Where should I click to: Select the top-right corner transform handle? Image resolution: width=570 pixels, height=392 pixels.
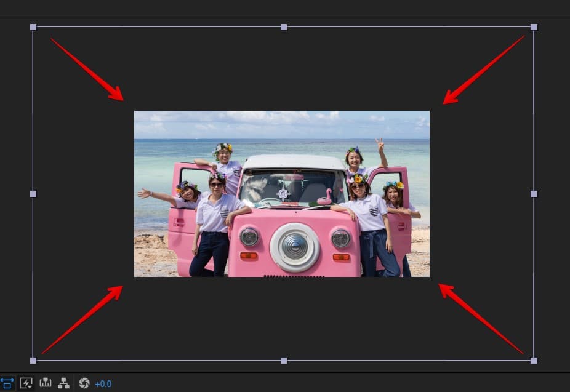pyautogui.click(x=534, y=27)
